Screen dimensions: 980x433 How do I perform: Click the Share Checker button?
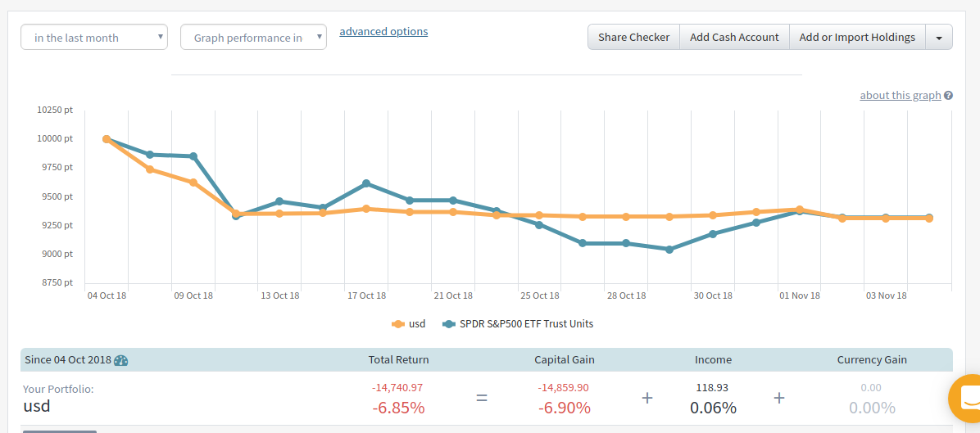633,38
